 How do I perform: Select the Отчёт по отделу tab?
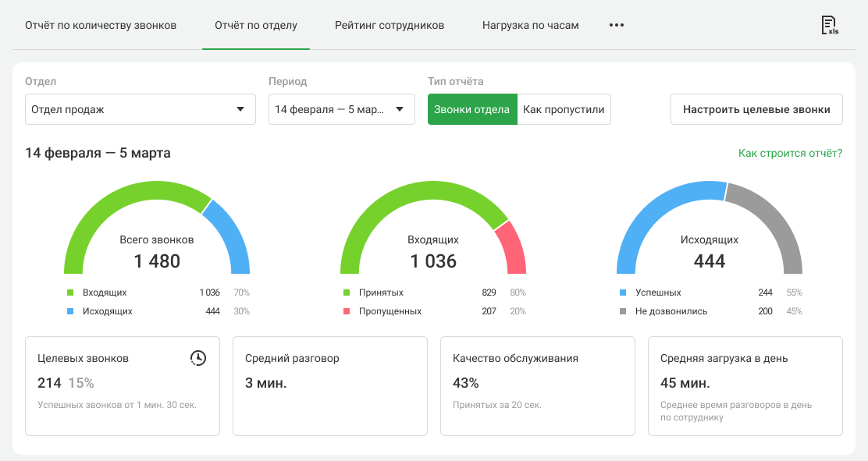pyautogui.click(x=256, y=25)
